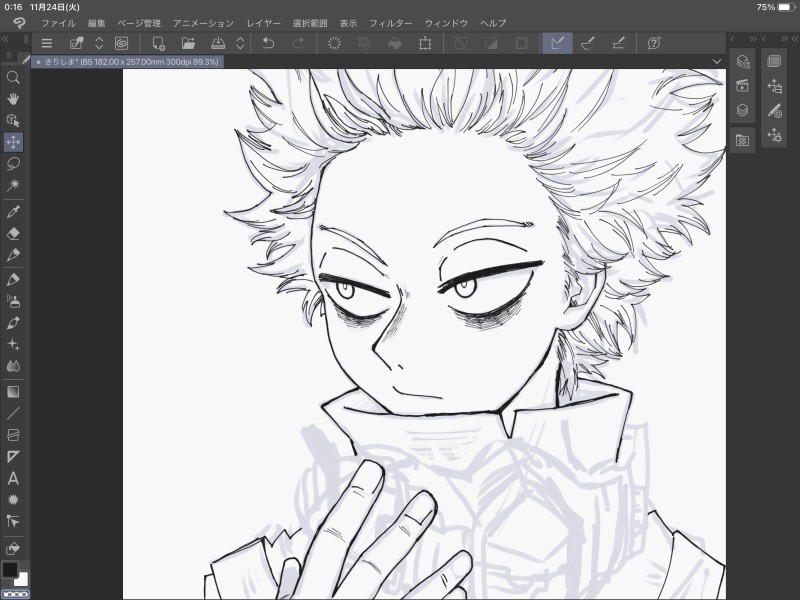This screenshot has height=600, width=800.
Task: Click the black main color swatch
Action: [10, 569]
